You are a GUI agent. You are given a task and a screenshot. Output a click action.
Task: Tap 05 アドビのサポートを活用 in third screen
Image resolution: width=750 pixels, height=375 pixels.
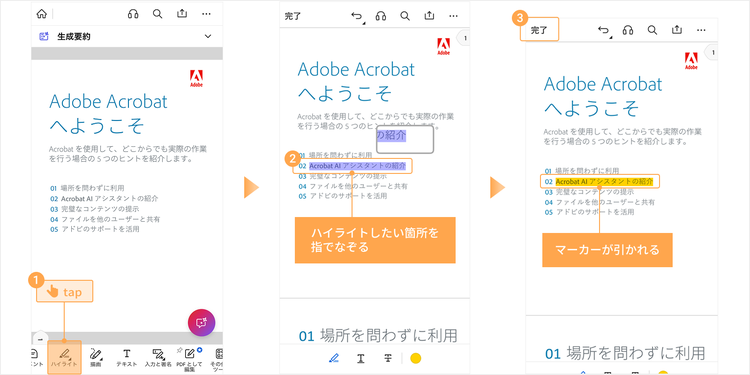[589, 212]
